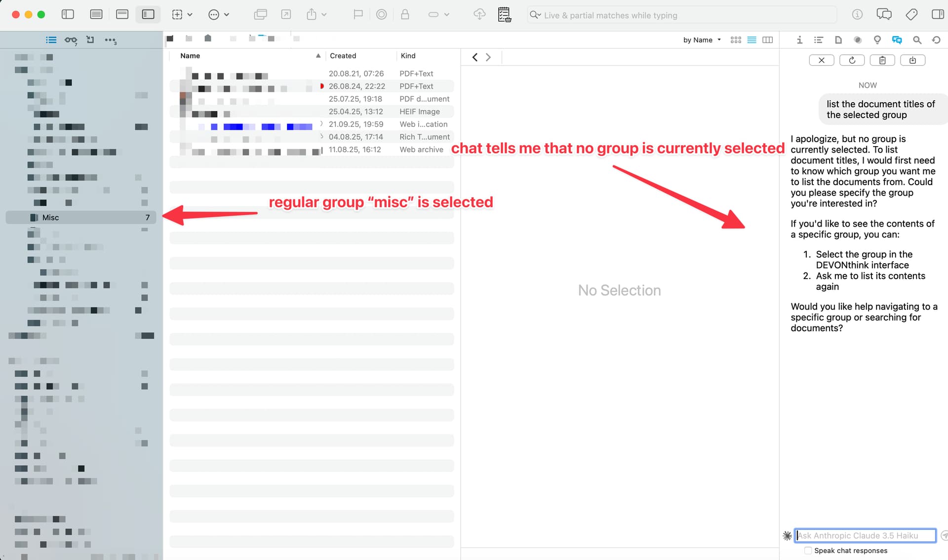This screenshot has height=560, width=948.
Task: Click the reading list sidebar icon
Action: (71, 40)
